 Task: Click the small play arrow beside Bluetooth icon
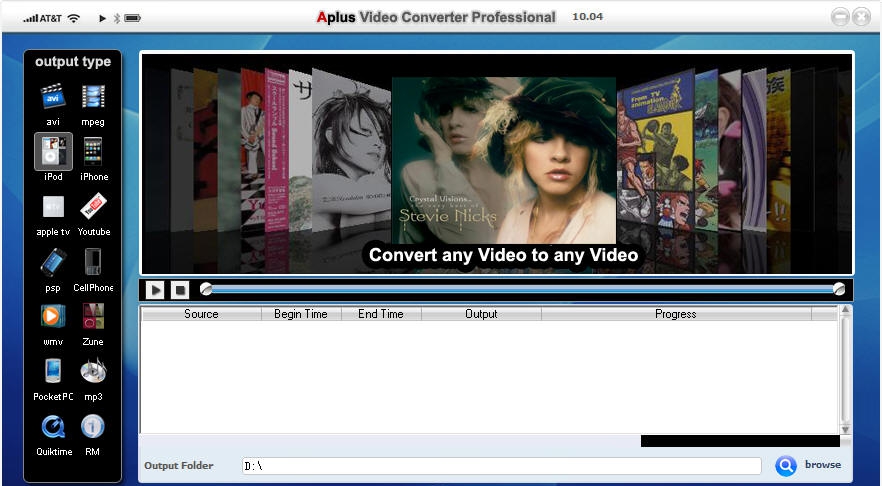pyautogui.click(x=102, y=18)
